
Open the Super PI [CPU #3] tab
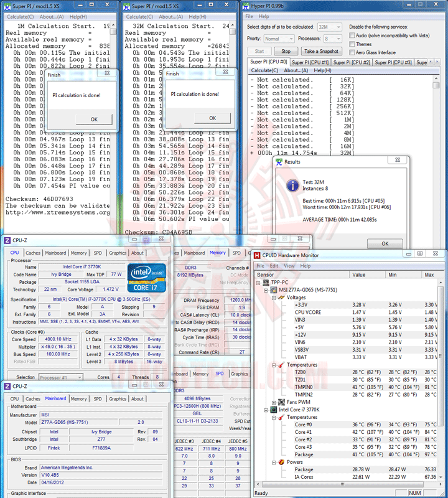(393, 63)
